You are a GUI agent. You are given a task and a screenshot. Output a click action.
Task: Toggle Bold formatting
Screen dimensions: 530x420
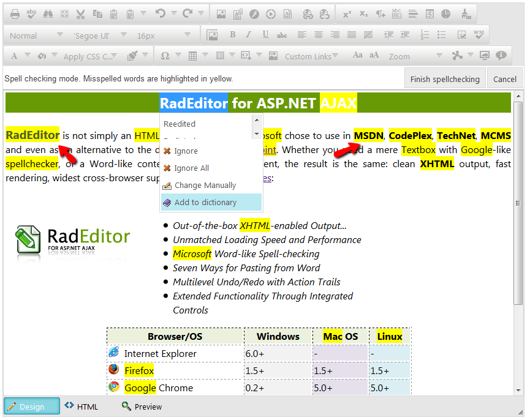point(232,34)
